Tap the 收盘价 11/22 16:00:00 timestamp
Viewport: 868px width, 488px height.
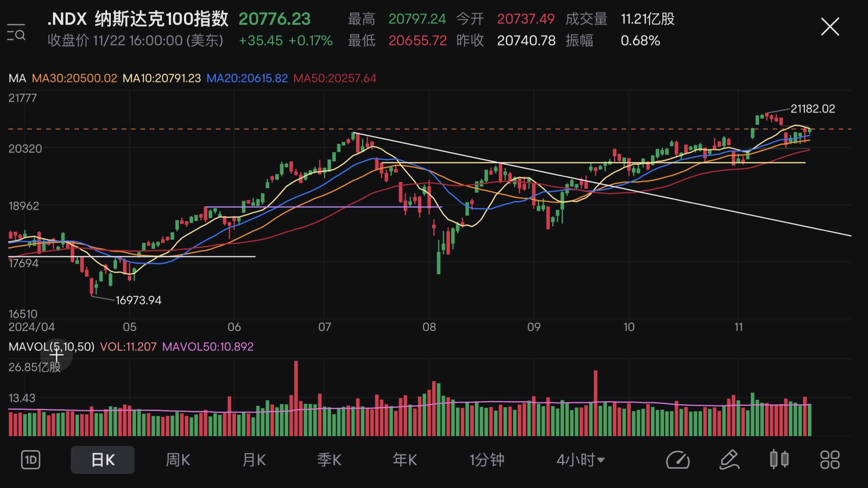coord(136,41)
